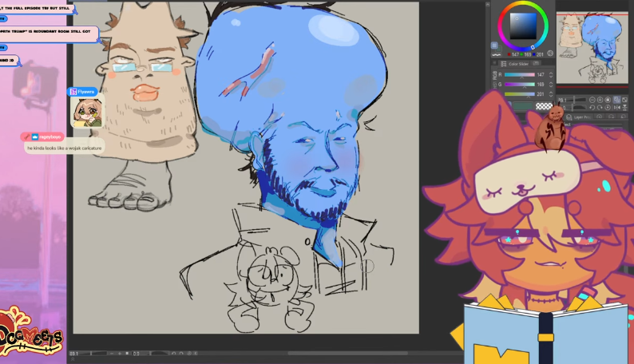634x364 pixels.
Task: Open the Color Slider panel menu icon
Action: click(x=494, y=62)
